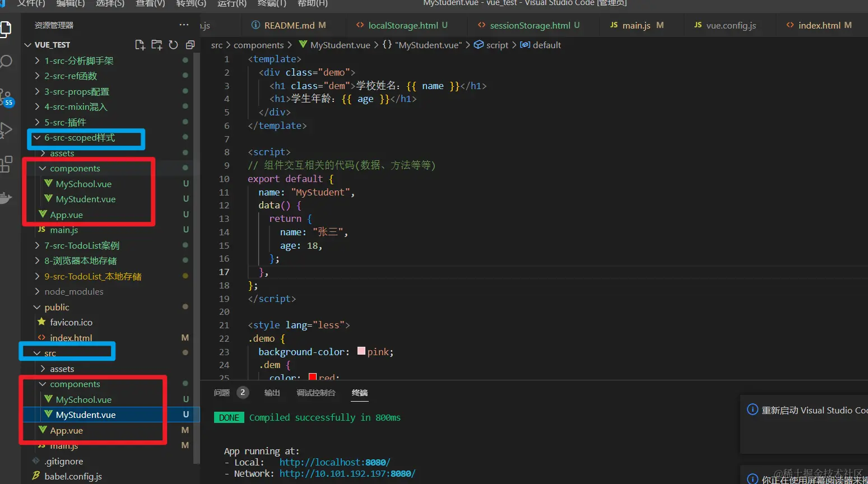Click the info icon on the restart notification
This screenshot has width=868, height=484.
pyautogui.click(x=753, y=410)
